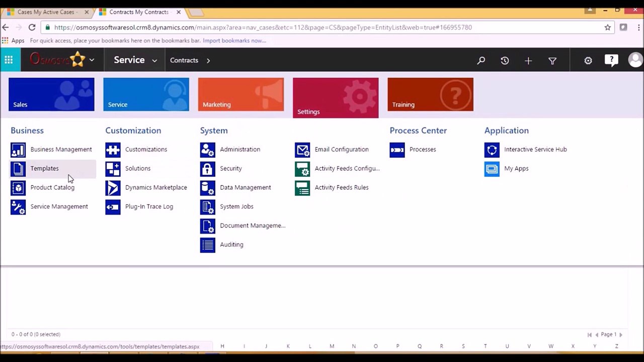Expand the Service area dropdown
This screenshot has height=362, width=644.
154,60
